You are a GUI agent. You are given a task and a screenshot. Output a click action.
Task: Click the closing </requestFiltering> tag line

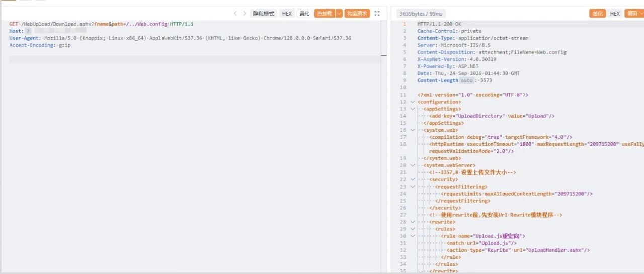pos(462,201)
